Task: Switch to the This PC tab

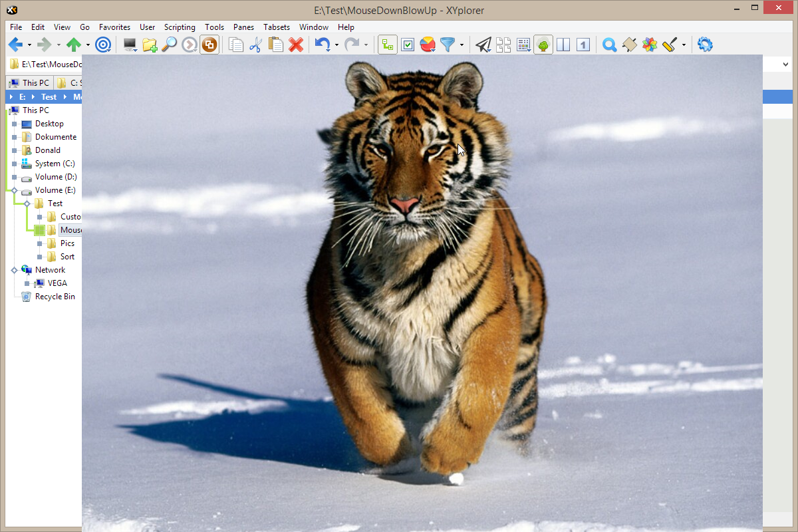Action: (x=29, y=83)
